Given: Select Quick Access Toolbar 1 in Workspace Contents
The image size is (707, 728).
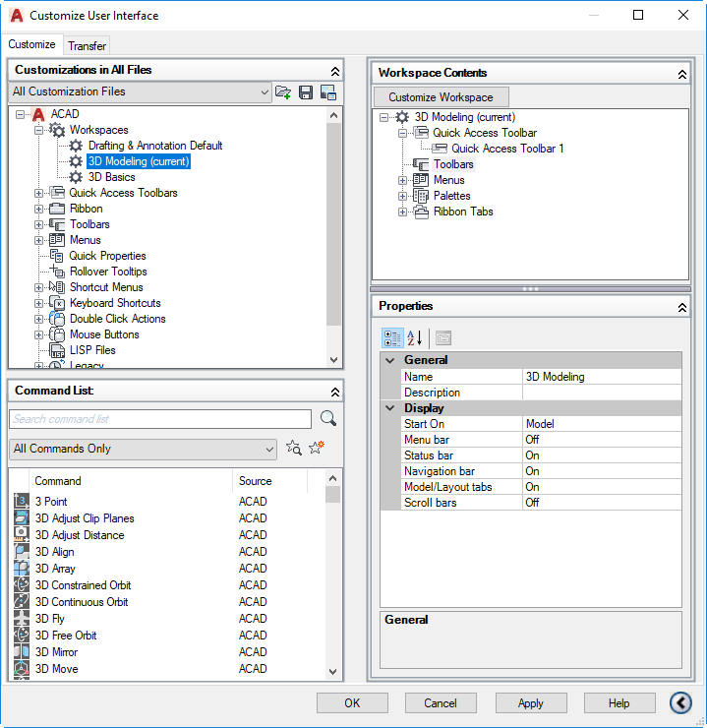Looking at the screenshot, I should click(507, 149).
